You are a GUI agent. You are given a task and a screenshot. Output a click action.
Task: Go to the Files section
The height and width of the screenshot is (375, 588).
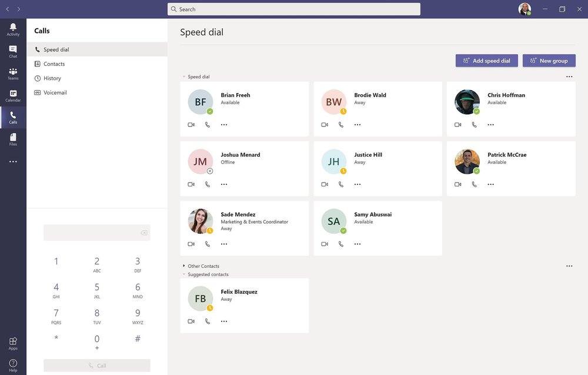pos(13,140)
